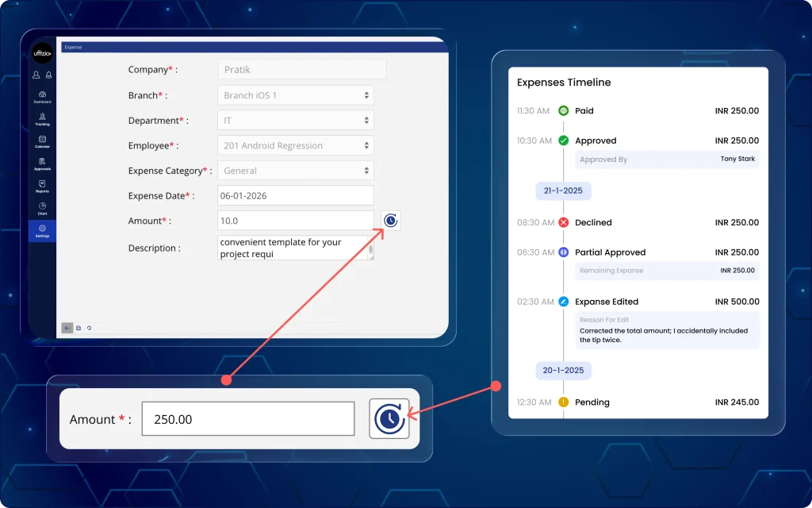Click the 02:30 AM timestamp
This screenshot has height=508, width=812.
coord(535,302)
